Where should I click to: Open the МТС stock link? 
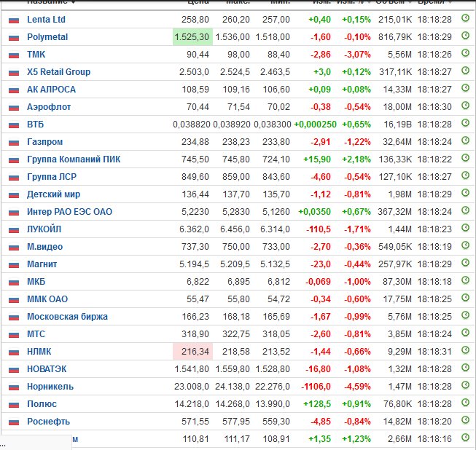(36, 334)
